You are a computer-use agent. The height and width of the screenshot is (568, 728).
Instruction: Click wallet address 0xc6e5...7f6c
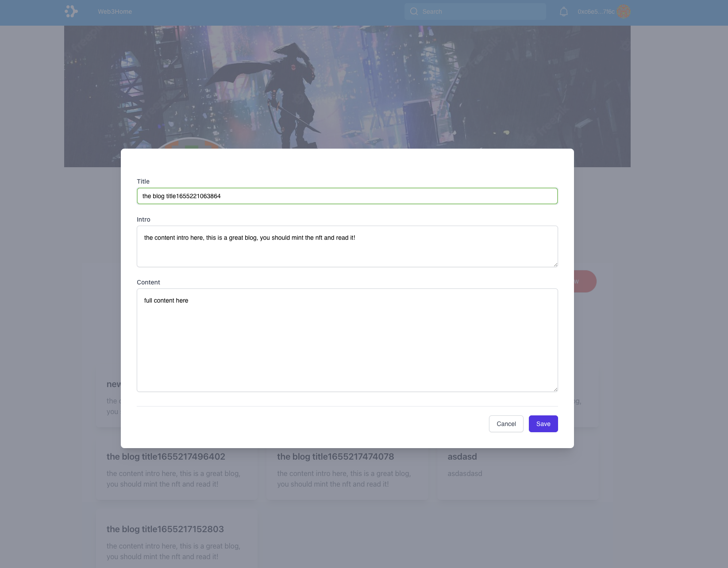pos(596,12)
